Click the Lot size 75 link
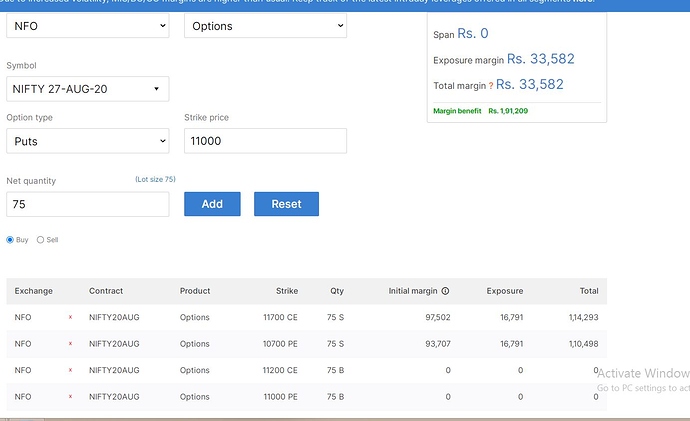The image size is (690, 421). click(155, 179)
